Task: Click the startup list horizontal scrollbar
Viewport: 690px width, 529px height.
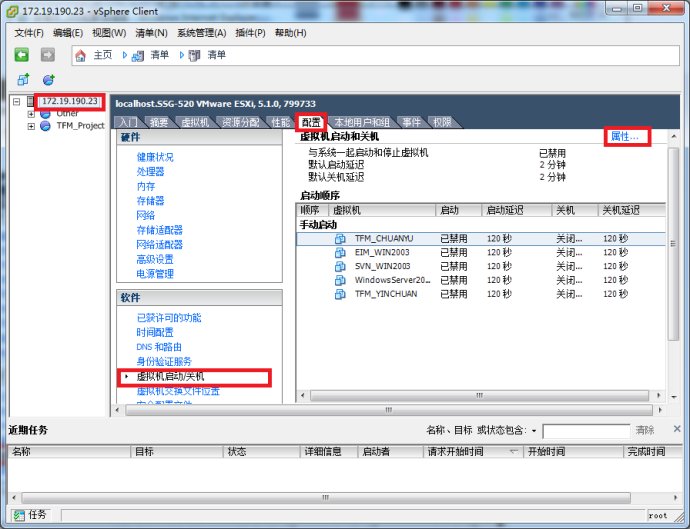Action: click(x=479, y=396)
